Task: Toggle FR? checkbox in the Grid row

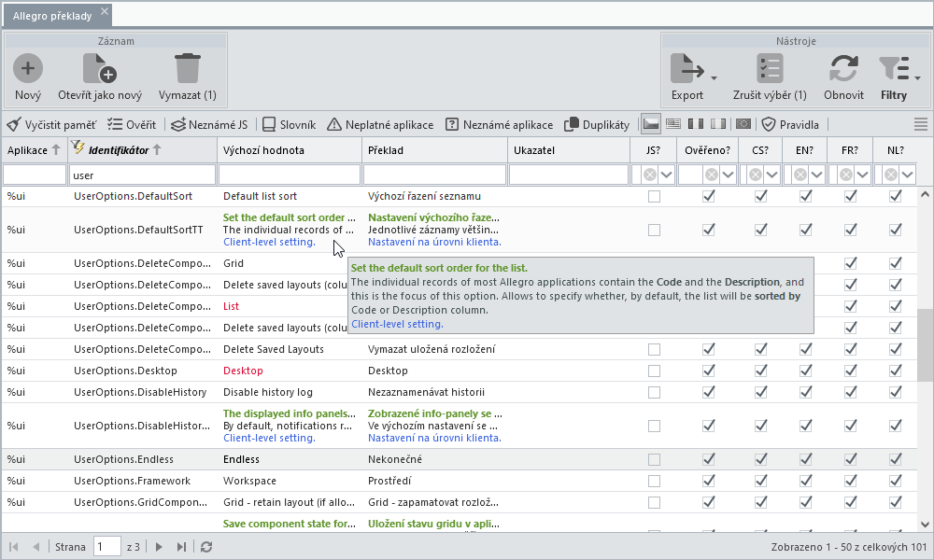Action: [851, 263]
